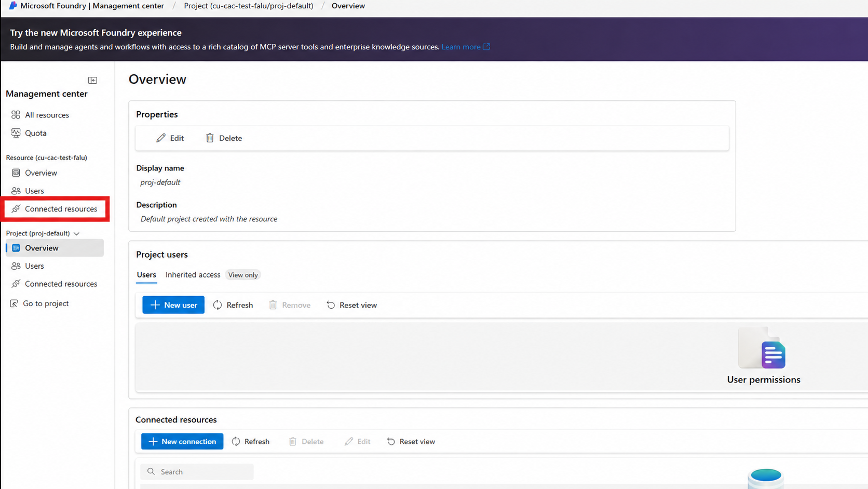Click the plus icon on New user
Image resolution: width=868 pixels, height=489 pixels.
pos(155,305)
